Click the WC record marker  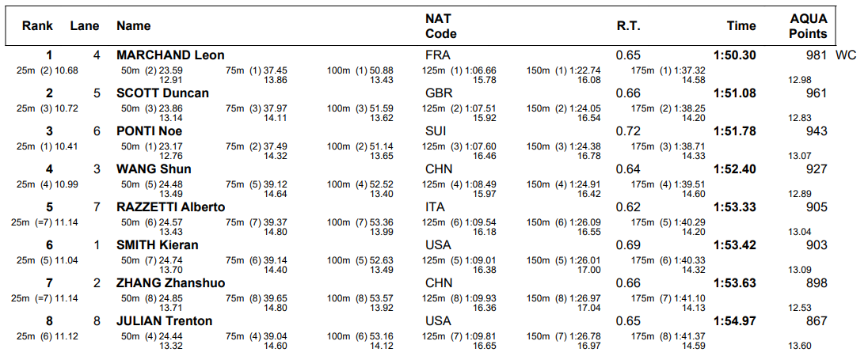tap(846, 55)
